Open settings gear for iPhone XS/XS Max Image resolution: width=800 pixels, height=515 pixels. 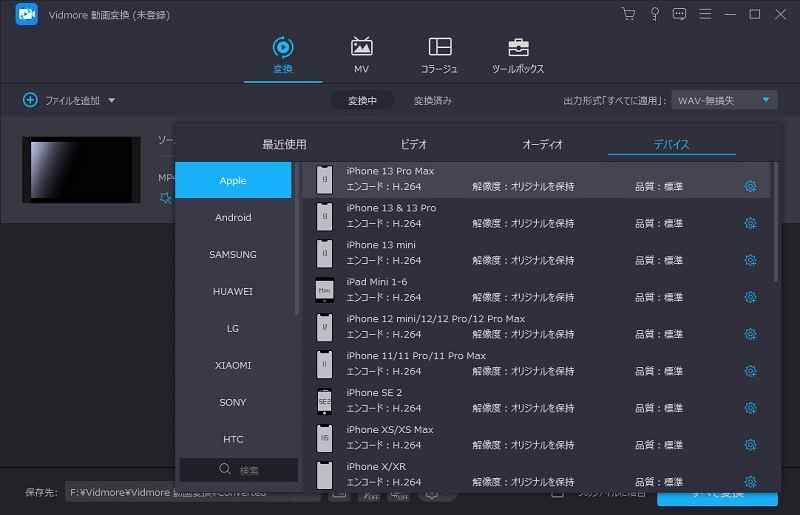coord(750,445)
